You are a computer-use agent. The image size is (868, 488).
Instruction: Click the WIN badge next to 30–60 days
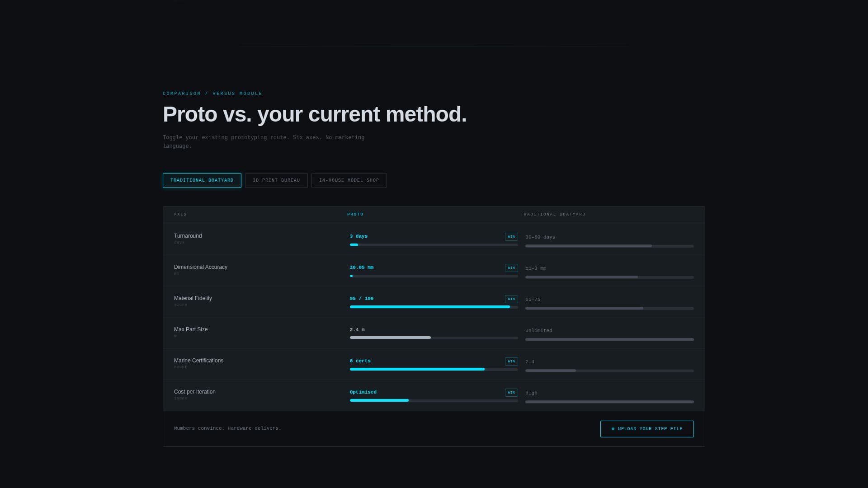511,236
